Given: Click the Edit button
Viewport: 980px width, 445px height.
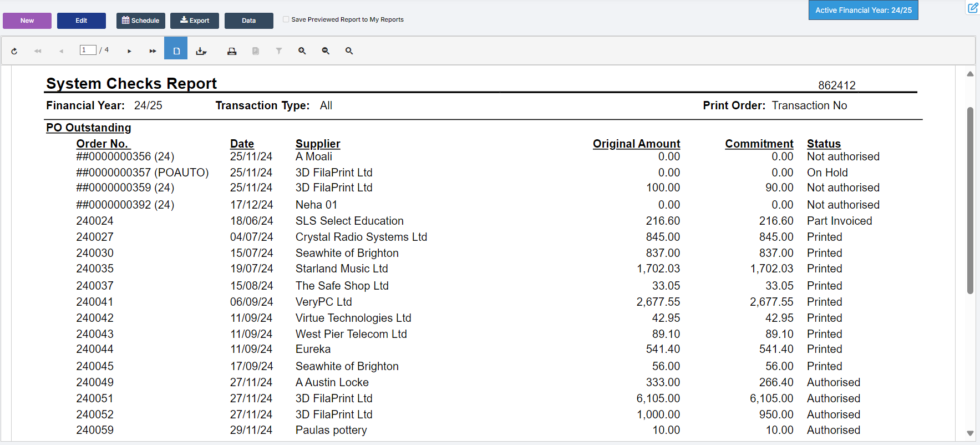Looking at the screenshot, I should pos(82,21).
